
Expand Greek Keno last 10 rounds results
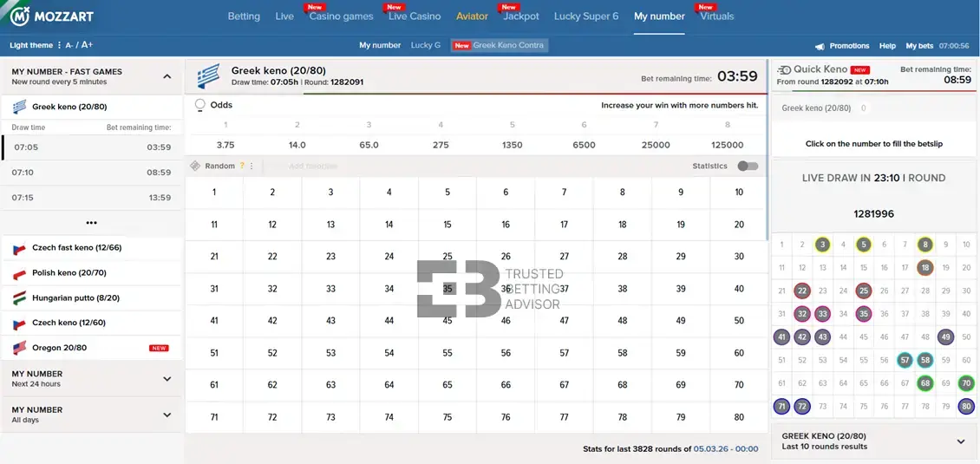point(960,441)
